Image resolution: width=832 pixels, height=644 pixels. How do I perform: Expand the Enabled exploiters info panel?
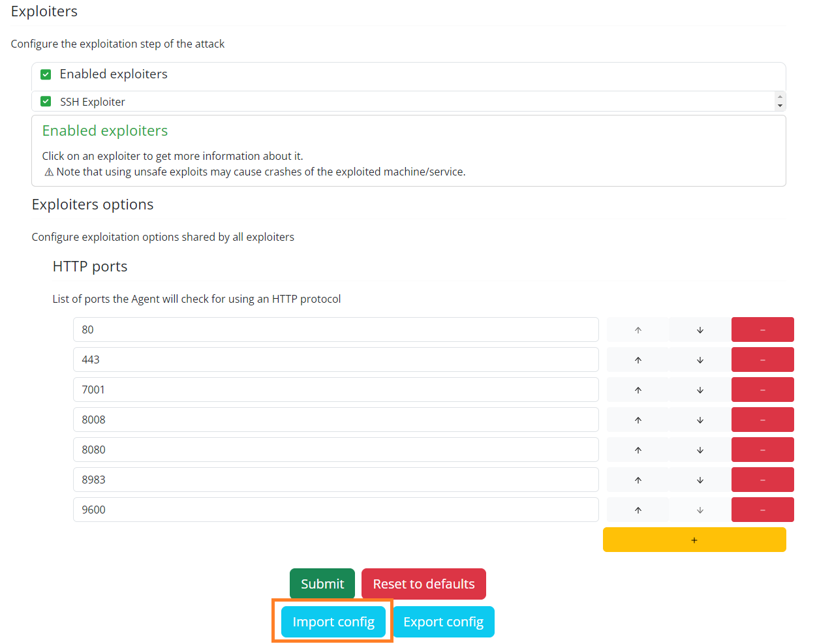[104, 130]
